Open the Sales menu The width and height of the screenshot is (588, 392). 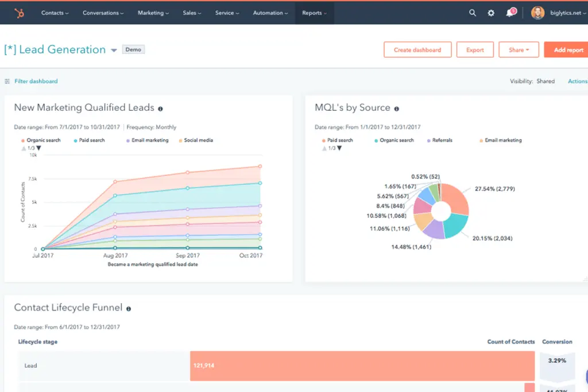tap(192, 13)
